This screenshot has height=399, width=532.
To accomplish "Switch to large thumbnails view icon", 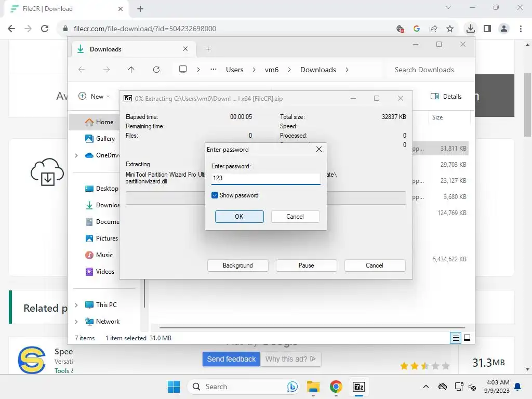I will click(x=467, y=338).
